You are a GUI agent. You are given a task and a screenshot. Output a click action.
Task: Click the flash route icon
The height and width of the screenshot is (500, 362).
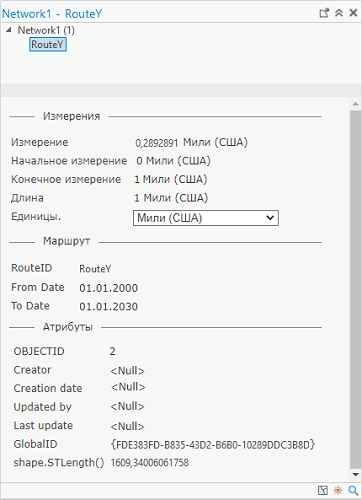click(338, 490)
